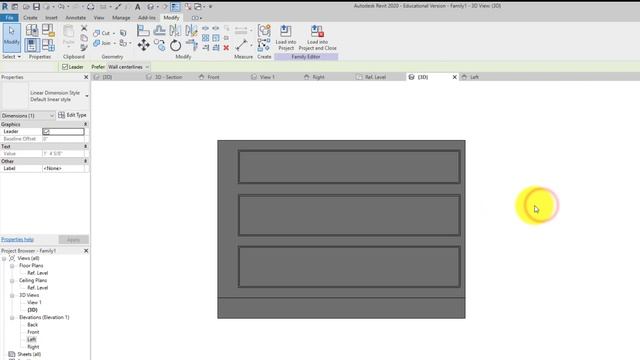Click the Join geometry tool
This screenshot has height=360, width=640.
(x=101, y=43)
